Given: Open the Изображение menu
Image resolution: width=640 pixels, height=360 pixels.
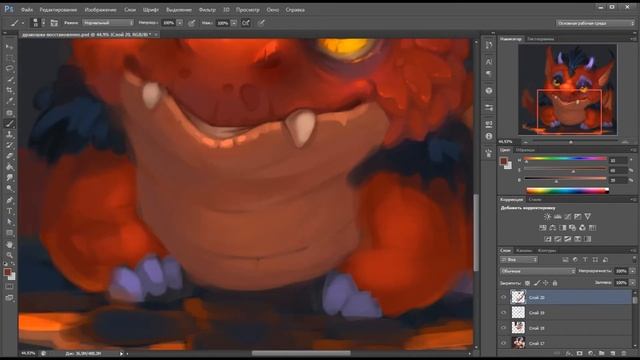Looking at the screenshot, I should (x=100, y=9).
